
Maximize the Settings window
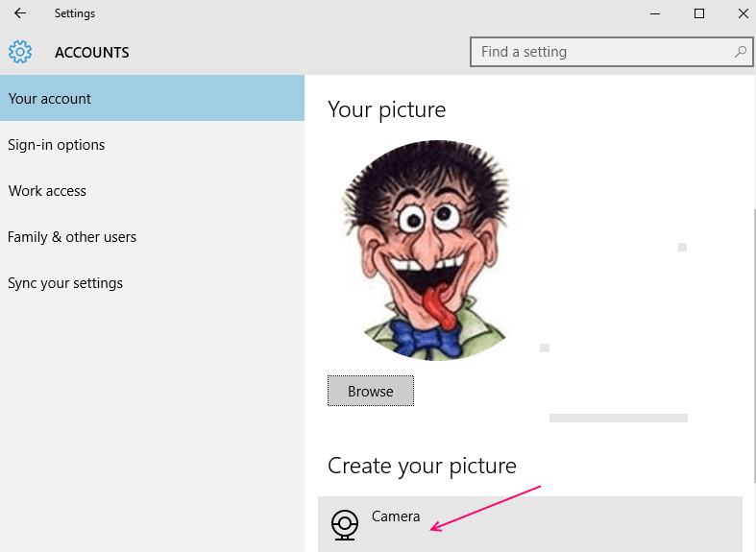point(699,13)
